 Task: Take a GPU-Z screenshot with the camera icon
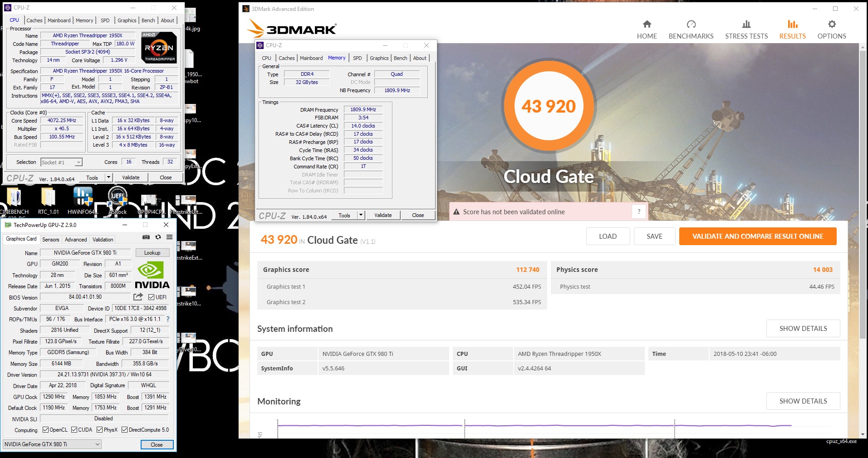click(146, 237)
